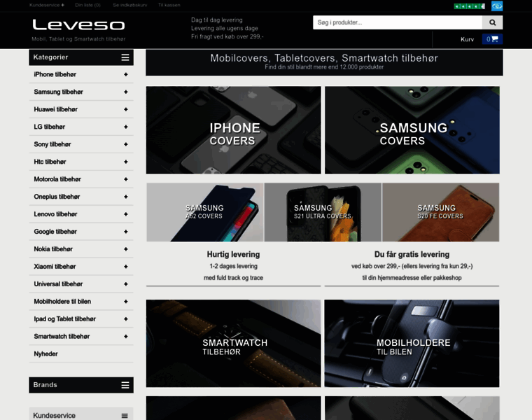
Task: Open iPhone tilbehør category
Action: [x=55, y=74]
